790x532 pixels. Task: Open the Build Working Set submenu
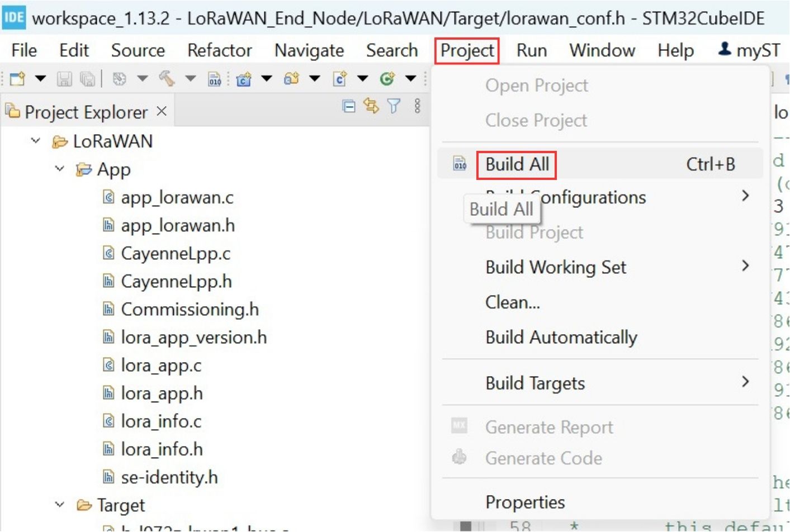600,267
